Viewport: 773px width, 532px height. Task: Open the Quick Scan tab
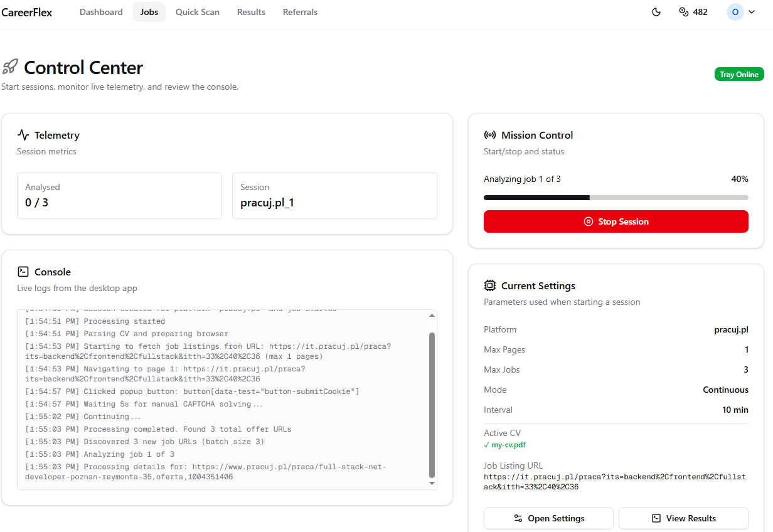tap(197, 12)
